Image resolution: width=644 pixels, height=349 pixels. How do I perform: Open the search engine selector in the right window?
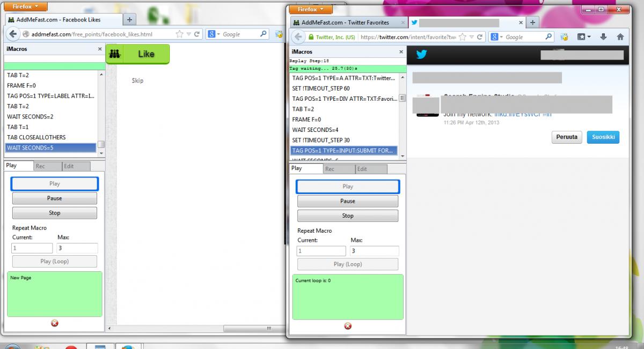tap(497, 37)
